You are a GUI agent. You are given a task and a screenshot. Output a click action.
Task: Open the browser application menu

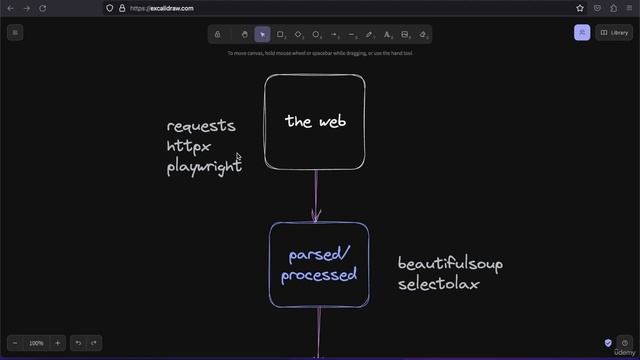coord(629,8)
